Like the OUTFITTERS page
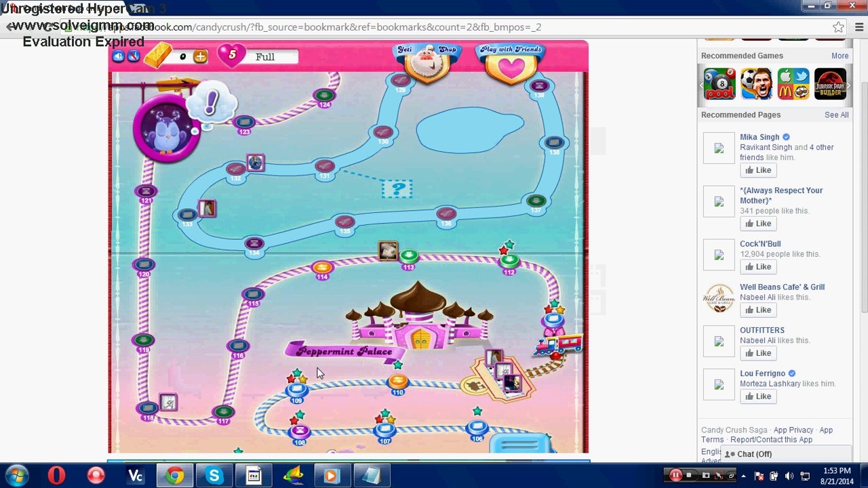Screen dimensions: 868x488 [758, 353]
